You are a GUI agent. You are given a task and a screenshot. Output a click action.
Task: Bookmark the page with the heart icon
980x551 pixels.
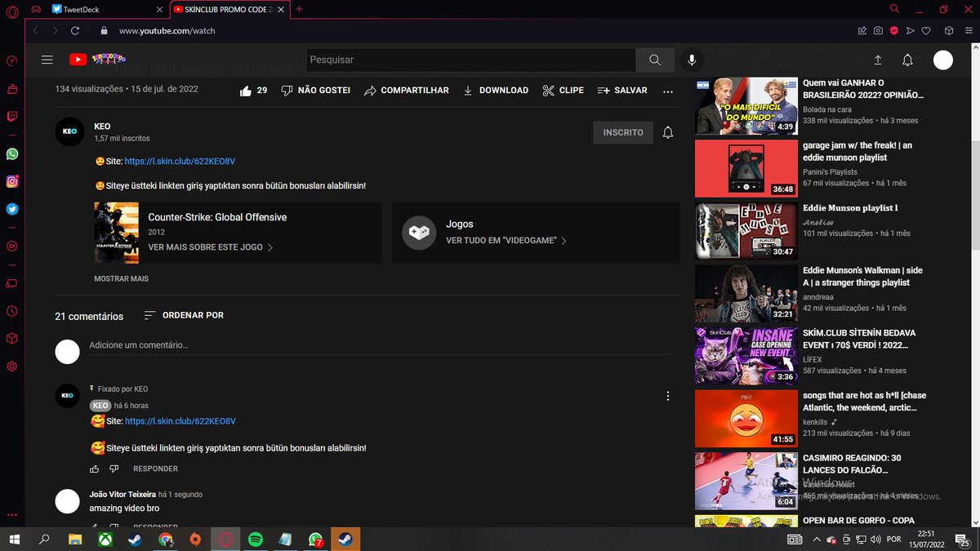point(926,31)
